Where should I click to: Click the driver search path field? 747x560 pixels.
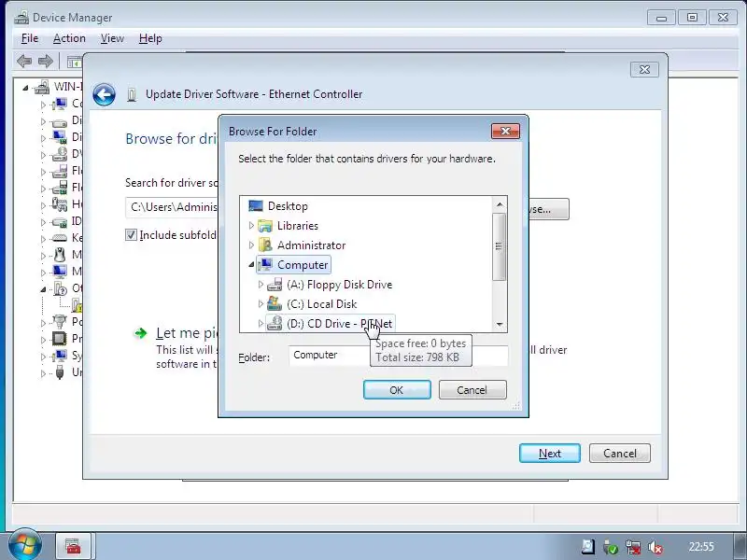click(x=172, y=207)
